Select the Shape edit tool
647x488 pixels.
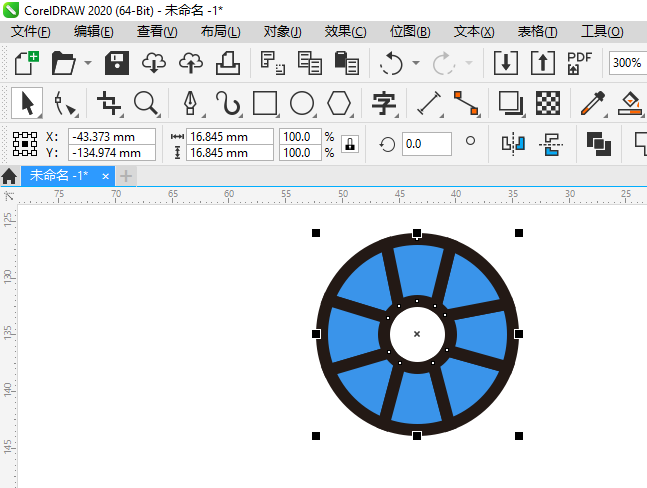point(64,103)
